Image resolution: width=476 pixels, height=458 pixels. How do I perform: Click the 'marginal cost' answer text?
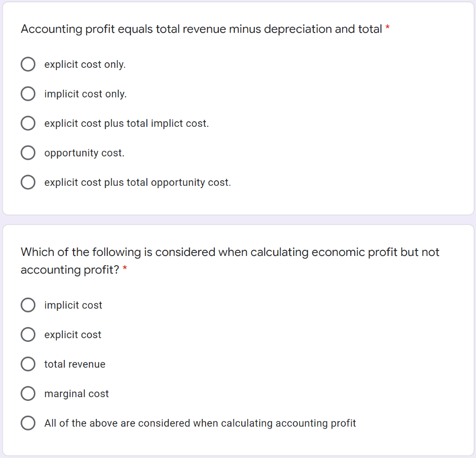pos(77,394)
